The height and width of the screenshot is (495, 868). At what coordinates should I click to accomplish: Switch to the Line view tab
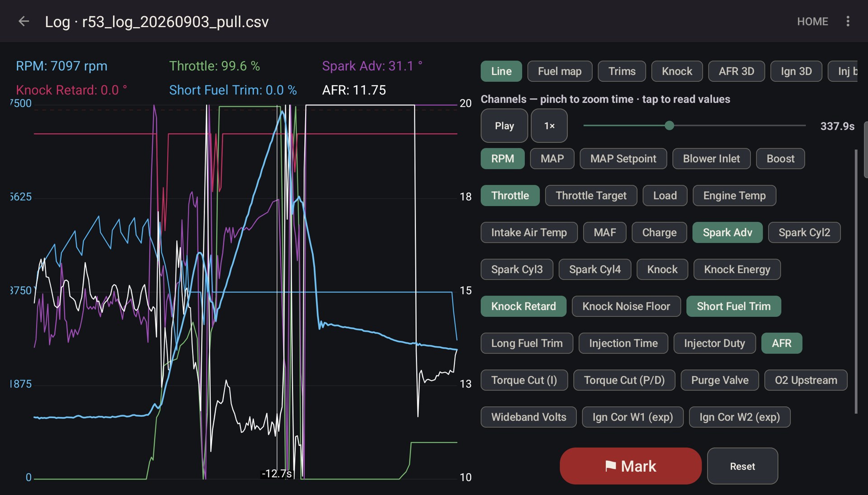501,71
